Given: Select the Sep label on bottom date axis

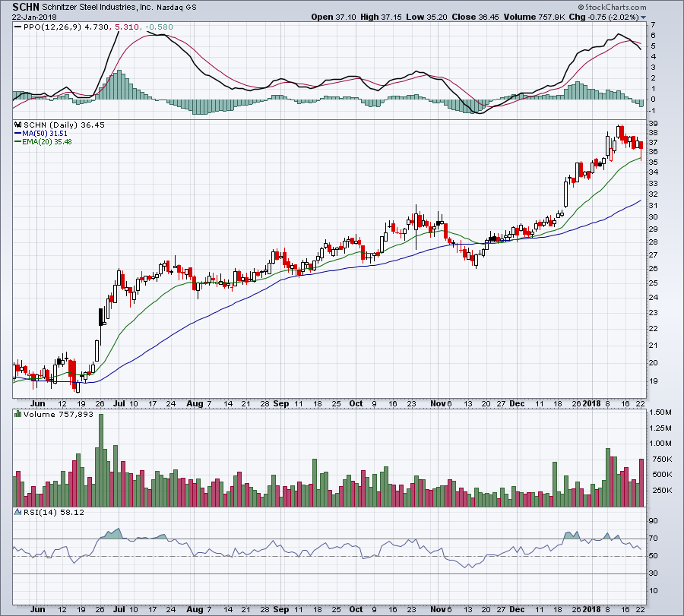Looking at the screenshot, I should 281,609.
